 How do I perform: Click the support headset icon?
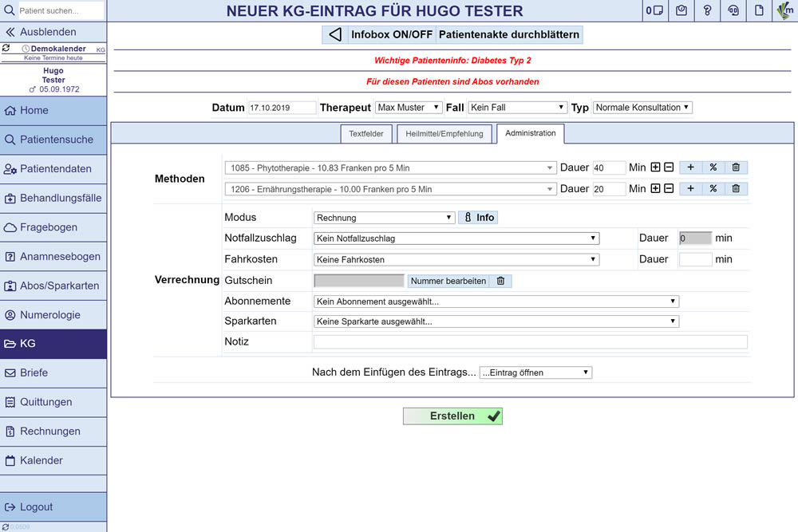(733, 10)
